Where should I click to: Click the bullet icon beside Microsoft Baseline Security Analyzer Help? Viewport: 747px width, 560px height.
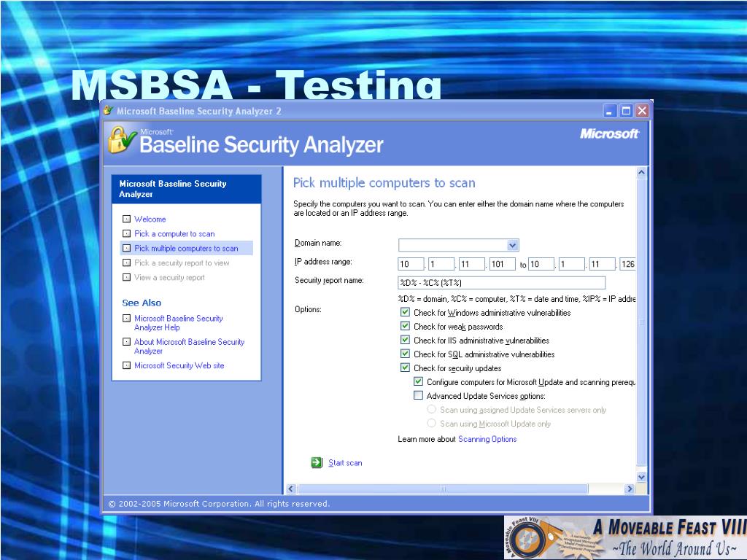pos(126,318)
